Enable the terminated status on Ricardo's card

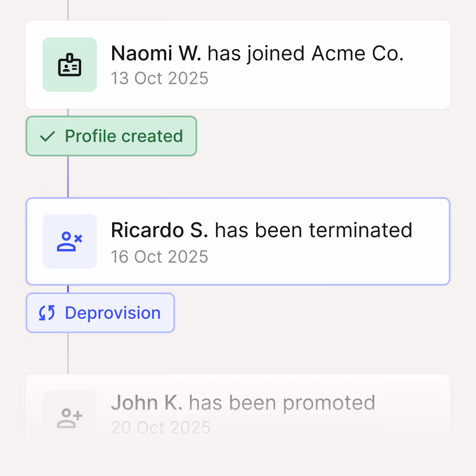[x=238, y=241]
